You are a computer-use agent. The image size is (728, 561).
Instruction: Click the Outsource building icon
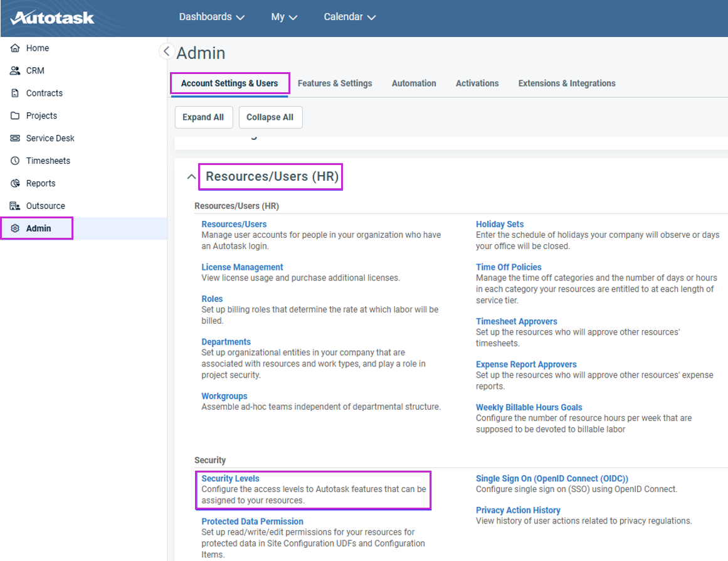click(x=15, y=206)
